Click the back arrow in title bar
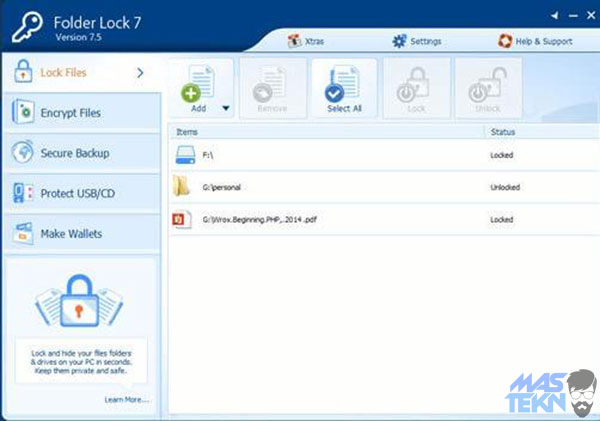Viewport: 600px width, 421px height. point(554,15)
